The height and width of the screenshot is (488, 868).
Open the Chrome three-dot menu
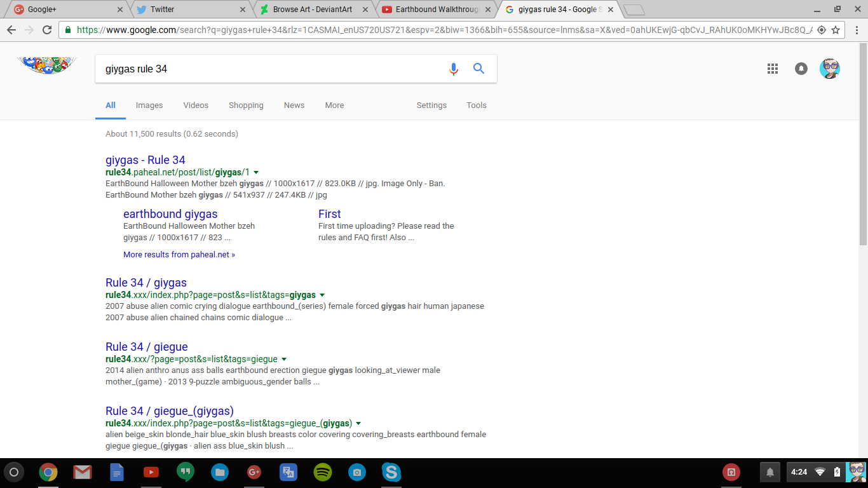click(x=856, y=30)
